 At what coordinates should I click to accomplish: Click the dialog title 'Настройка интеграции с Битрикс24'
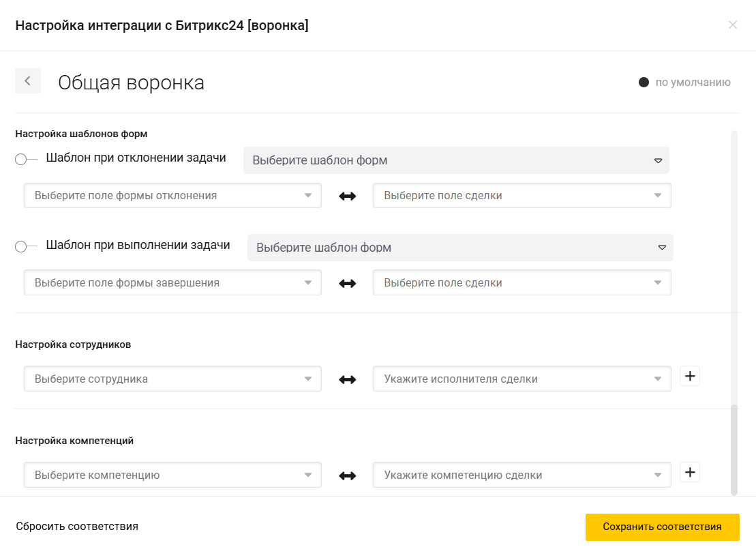(162, 25)
